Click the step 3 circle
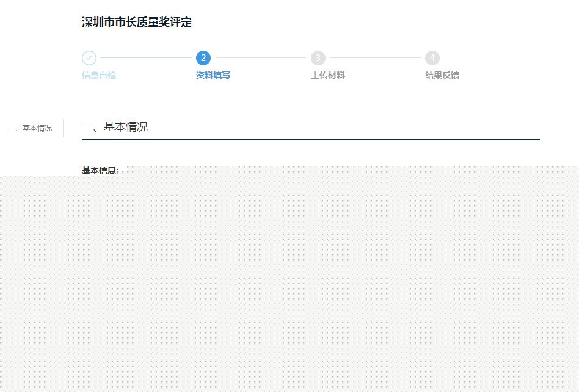The image size is (579, 392). coord(318,58)
